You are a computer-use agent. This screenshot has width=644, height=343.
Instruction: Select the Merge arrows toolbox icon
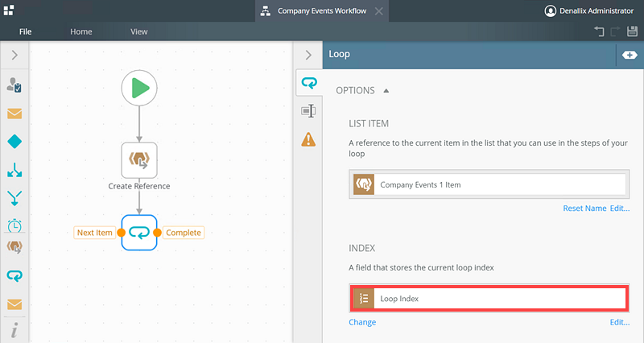coord(14,198)
